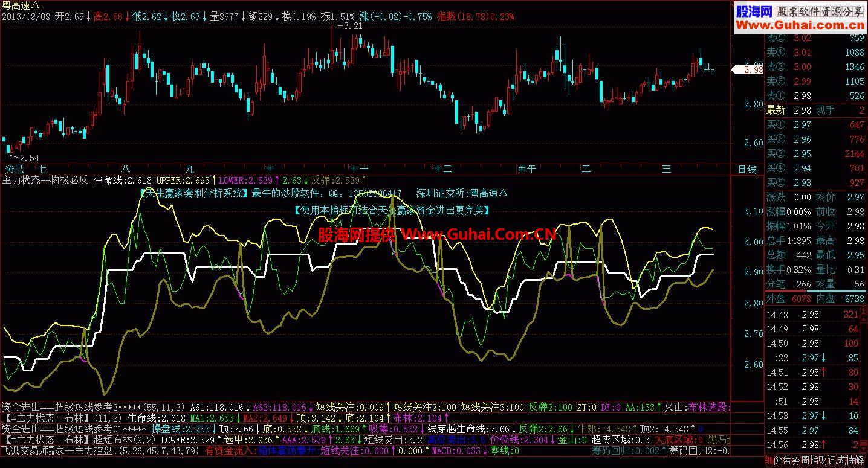Click the 总手 14895 value
The width and height of the screenshot is (868, 468).
pos(798,240)
